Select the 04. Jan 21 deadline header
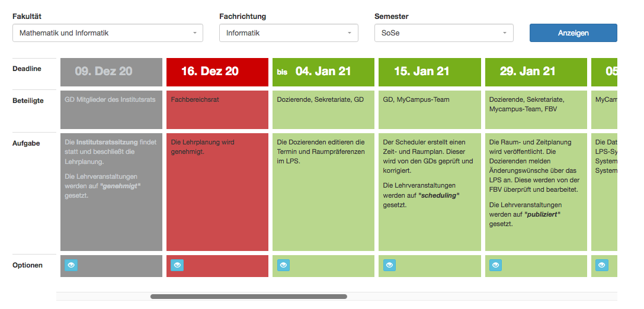This screenshot has height=309, width=644. (x=323, y=72)
